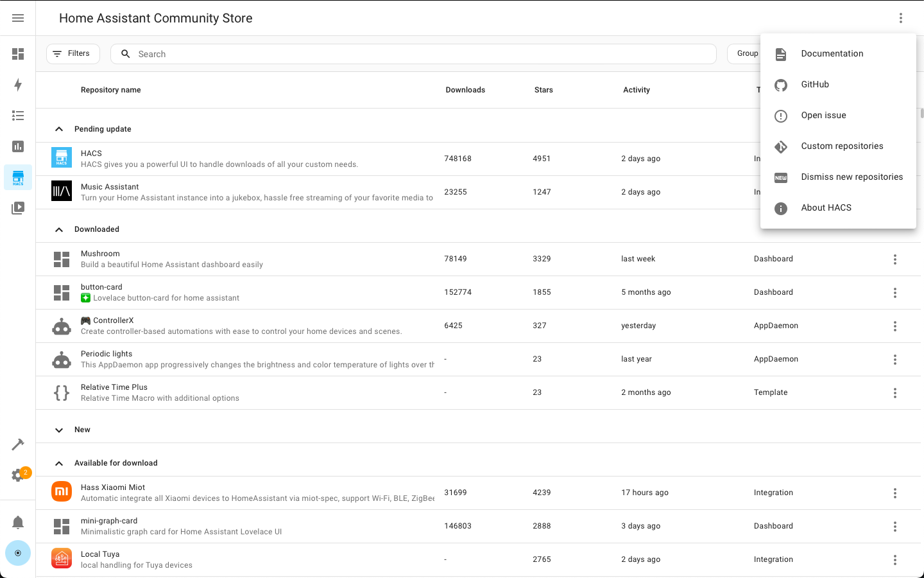Open the hamburger sidebar menu
The height and width of the screenshot is (578, 924).
[18, 18]
